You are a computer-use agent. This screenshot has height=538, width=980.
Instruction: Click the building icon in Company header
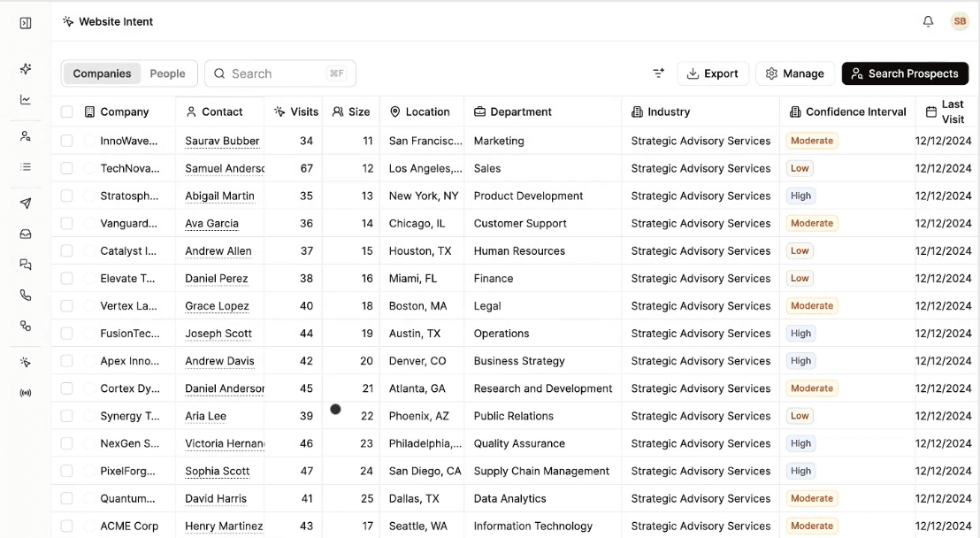tap(89, 112)
